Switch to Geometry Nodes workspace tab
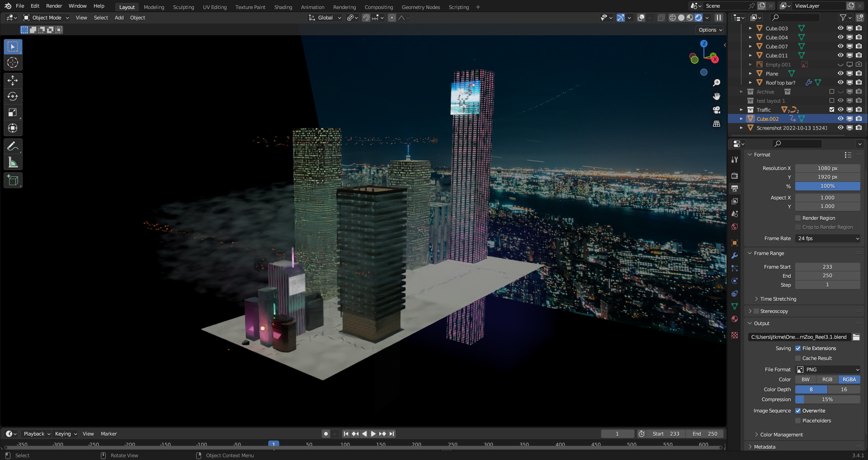The height and width of the screenshot is (460, 868). point(421,7)
